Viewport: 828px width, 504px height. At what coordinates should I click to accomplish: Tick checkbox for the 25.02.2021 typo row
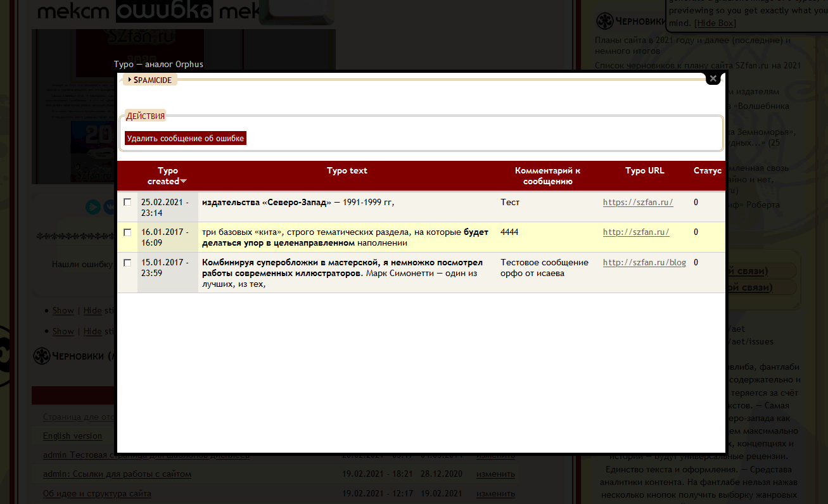[127, 202]
